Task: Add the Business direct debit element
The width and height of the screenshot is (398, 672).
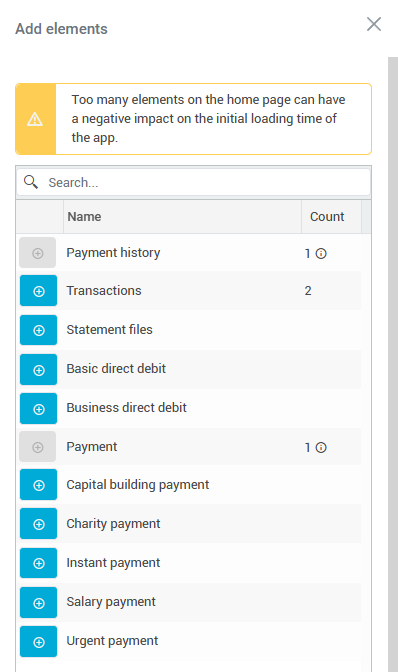Action: coord(38,408)
